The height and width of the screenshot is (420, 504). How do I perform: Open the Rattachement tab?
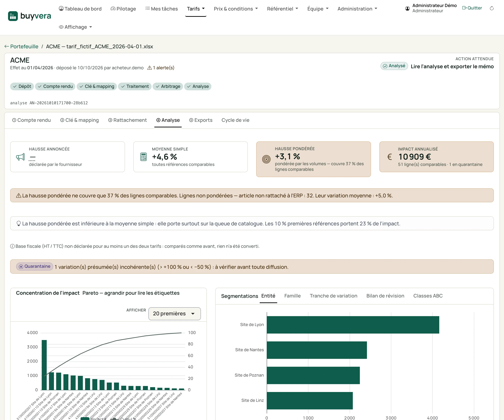click(127, 120)
